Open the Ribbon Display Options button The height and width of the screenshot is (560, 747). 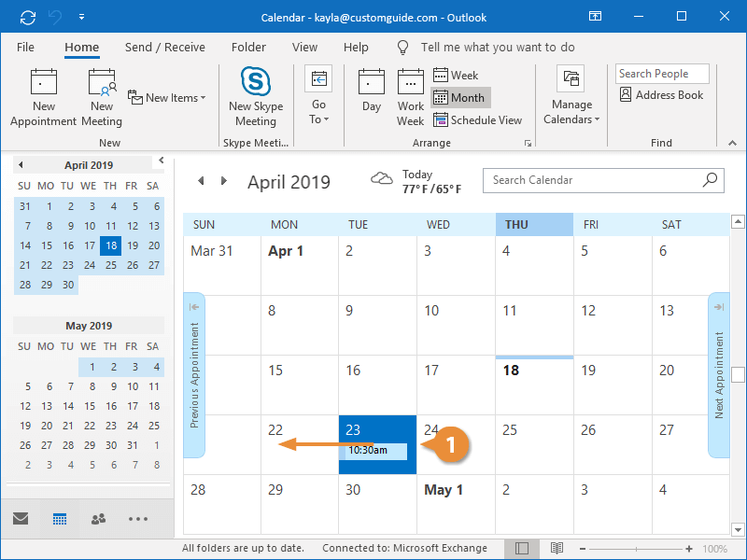point(595,17)
